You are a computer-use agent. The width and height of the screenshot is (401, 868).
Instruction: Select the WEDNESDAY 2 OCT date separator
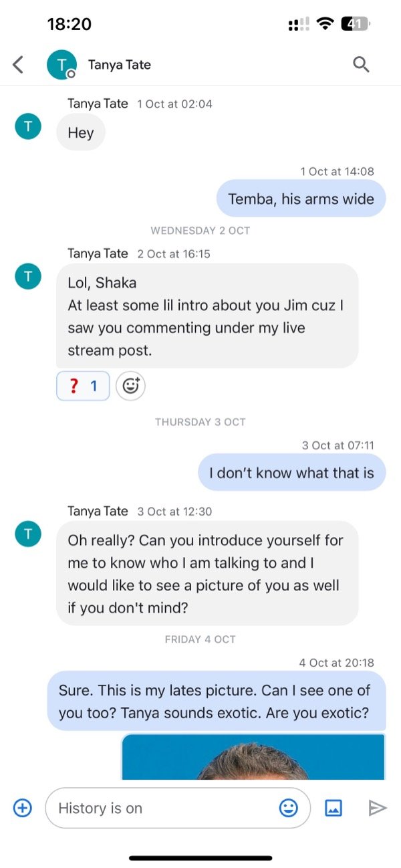click(200, 230)
